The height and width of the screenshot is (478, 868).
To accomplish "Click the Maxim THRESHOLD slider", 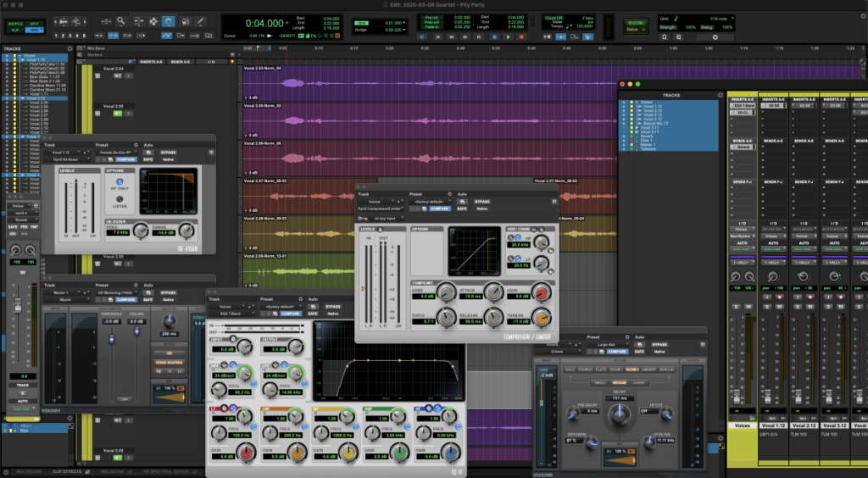I will [112, 338].
